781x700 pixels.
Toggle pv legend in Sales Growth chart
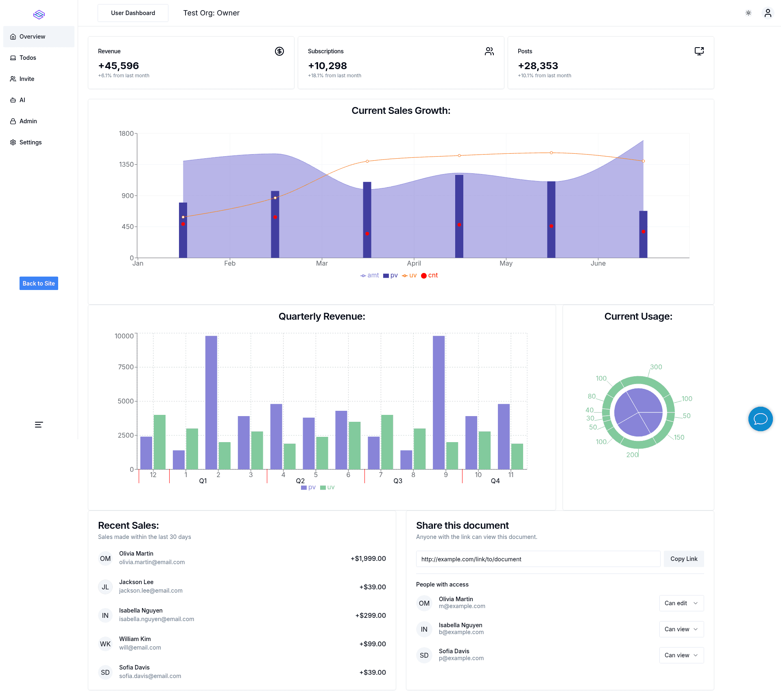[x=390, y=275]
